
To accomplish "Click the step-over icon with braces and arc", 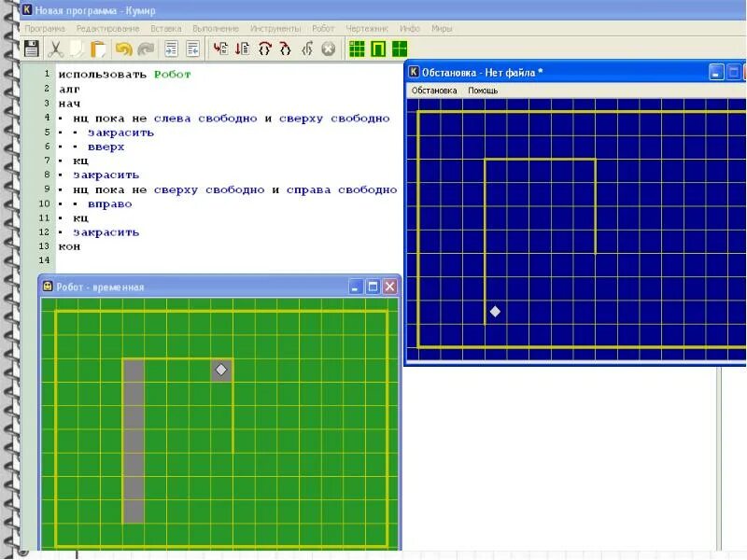I will pos(265,49).
